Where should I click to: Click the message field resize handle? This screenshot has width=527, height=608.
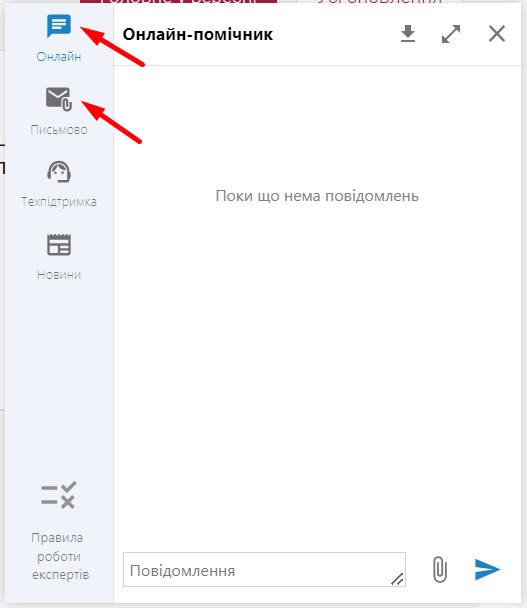coord(397,579)
